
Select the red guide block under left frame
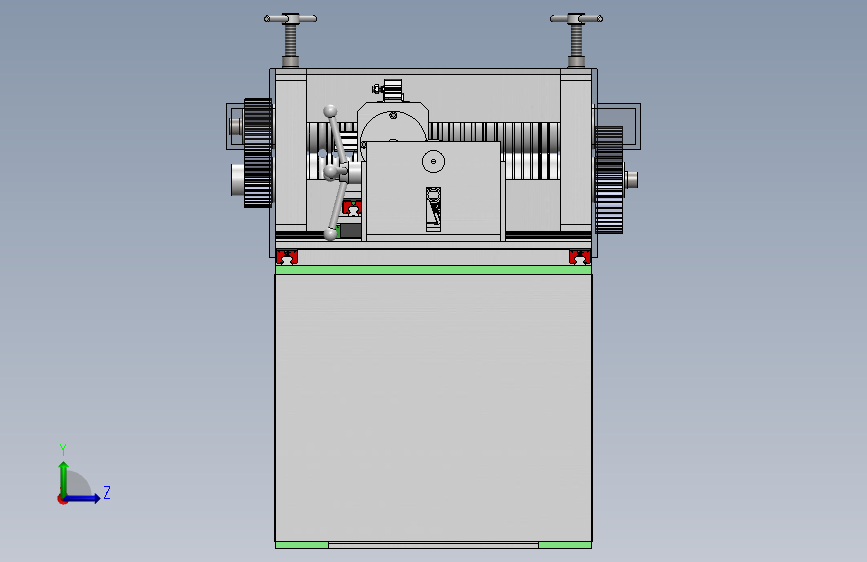(x=287, y=257)
